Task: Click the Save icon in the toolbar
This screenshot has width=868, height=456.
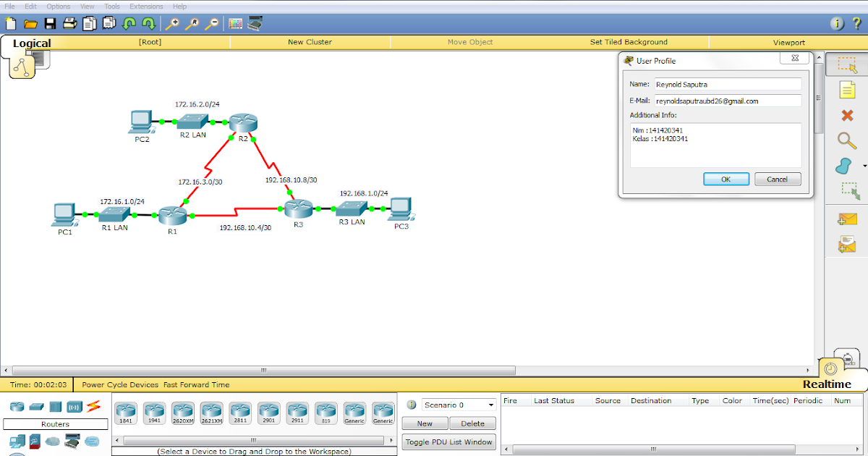Action: pyautogui.click(x=49, y=23)
